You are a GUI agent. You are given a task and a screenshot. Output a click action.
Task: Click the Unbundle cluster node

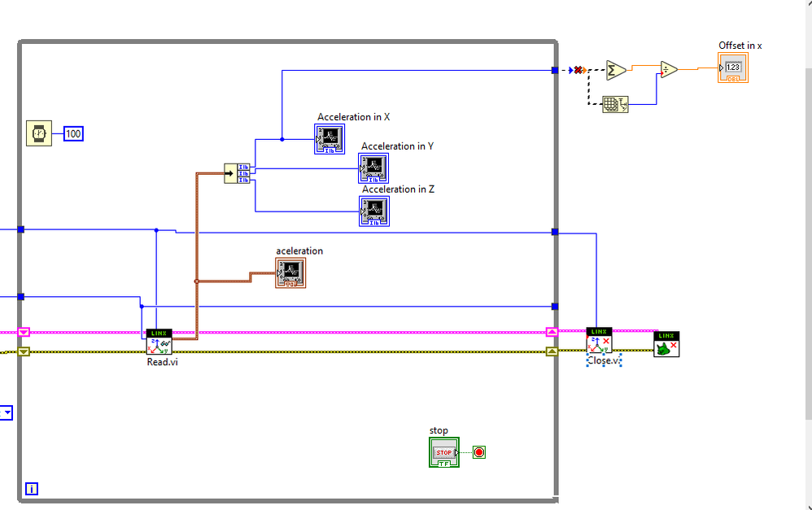coord(238,173)
